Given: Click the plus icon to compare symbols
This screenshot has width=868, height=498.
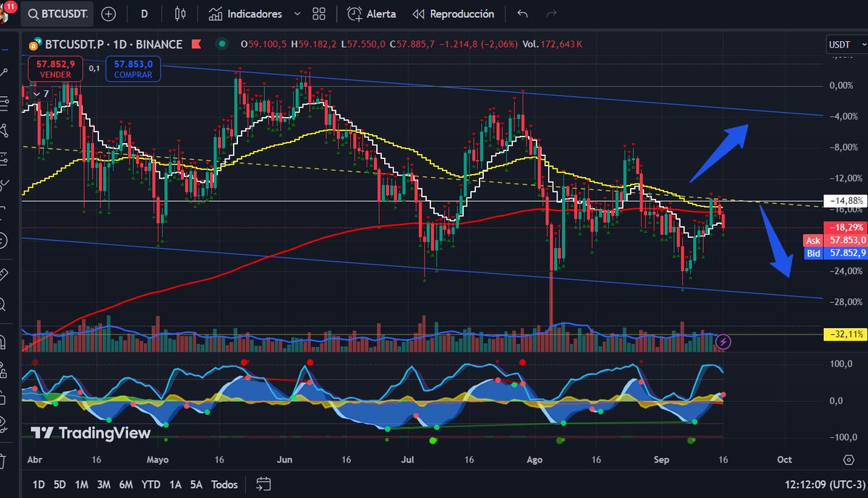Looking at the screenshot, I should 109,14.
